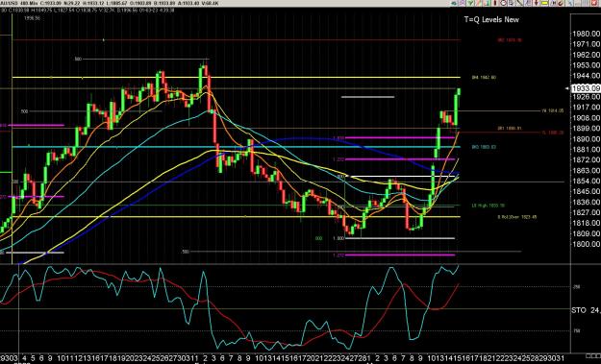
Task: Click the red circle toolbar icon
Action: click(503, 3)
